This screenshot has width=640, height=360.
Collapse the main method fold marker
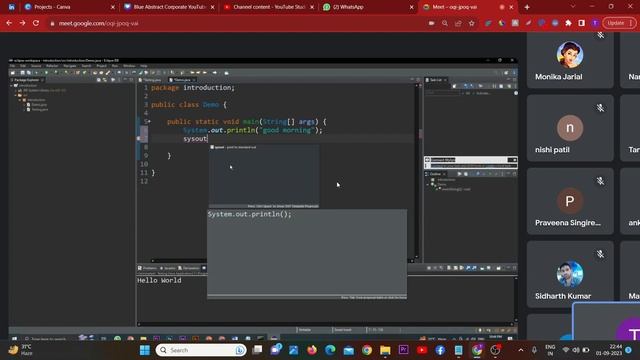pos(149,122)
